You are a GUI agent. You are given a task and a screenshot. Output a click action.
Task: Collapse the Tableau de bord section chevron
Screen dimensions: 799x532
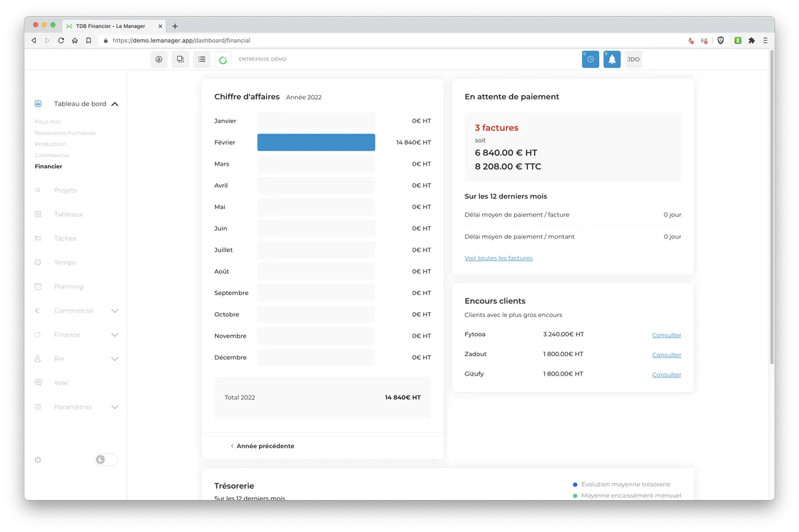pos(115,104)
